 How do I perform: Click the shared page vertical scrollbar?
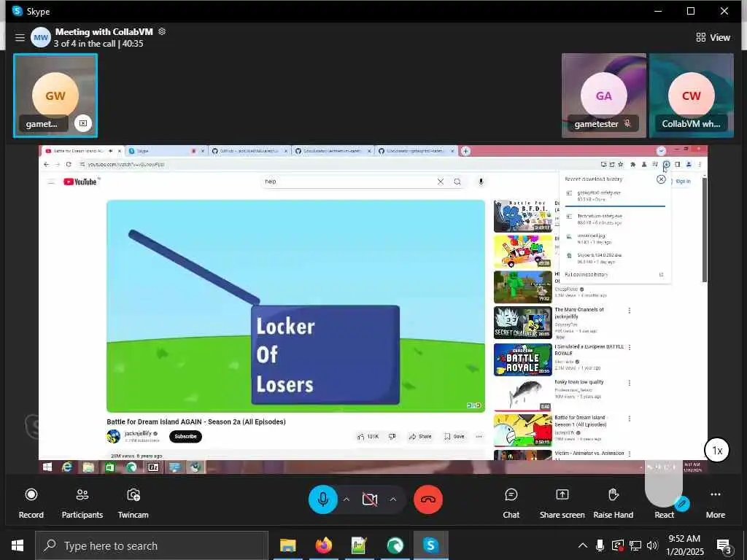click(x=705, y=228)
